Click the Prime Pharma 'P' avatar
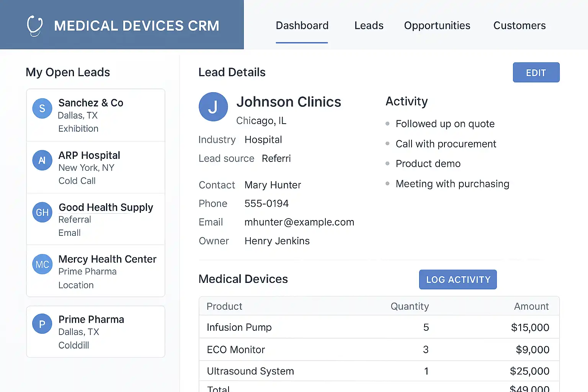 click(42, 324)
